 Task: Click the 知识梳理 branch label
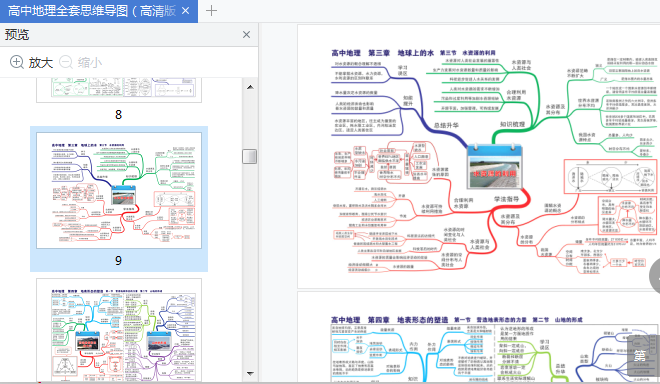[512, 124]
